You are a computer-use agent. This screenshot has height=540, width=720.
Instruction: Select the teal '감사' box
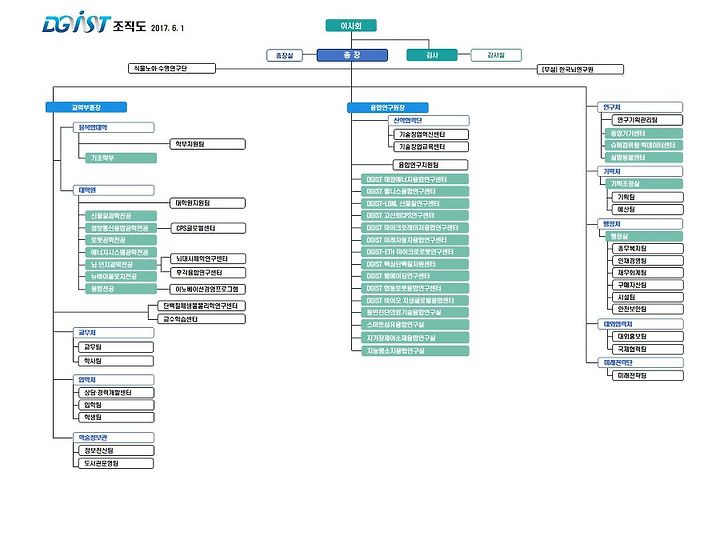tap(432, 55)
